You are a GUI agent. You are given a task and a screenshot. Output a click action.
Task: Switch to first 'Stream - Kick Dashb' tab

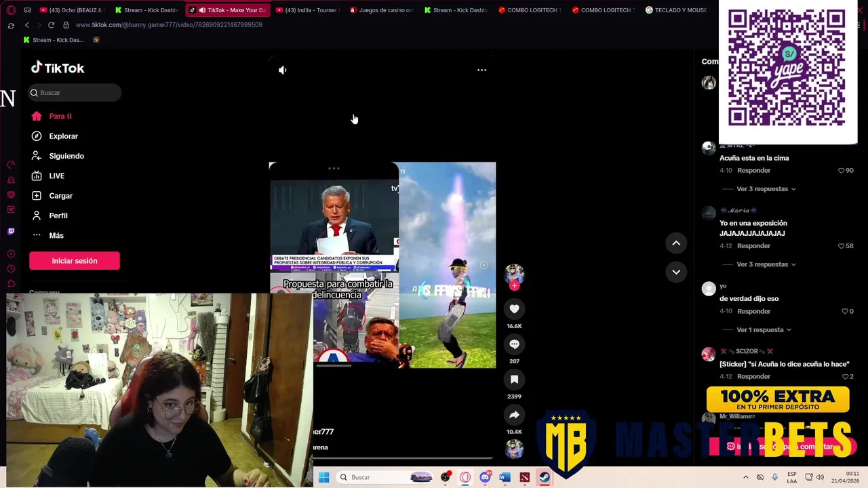pyautogui.click(x=146, y=10)
